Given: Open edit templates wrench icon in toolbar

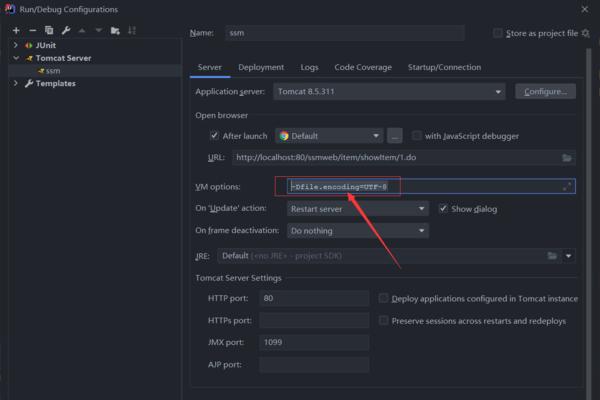Looking at the screenshot, I should pyautogui.click(x=66, y=30).
